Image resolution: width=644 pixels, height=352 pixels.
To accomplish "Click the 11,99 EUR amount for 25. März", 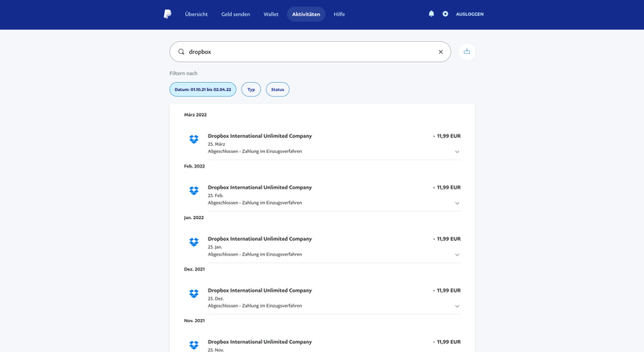I will 447,136.
